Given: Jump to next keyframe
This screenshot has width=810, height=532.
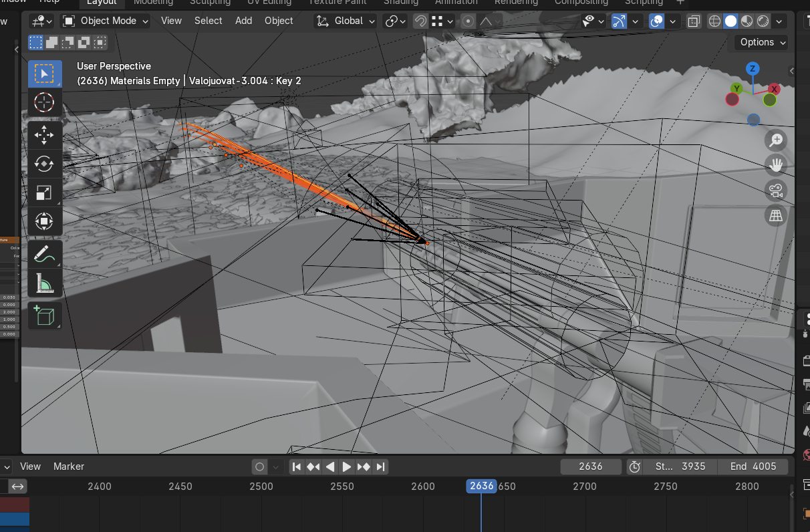Looking at the screenshot, I should click(364, 467).
